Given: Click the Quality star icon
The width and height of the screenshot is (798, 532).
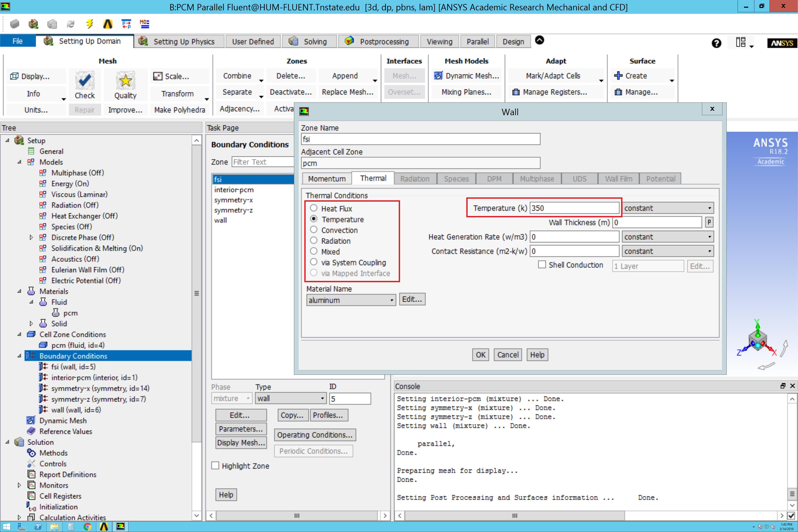Looking at the screenshot, I should (125, 80).
